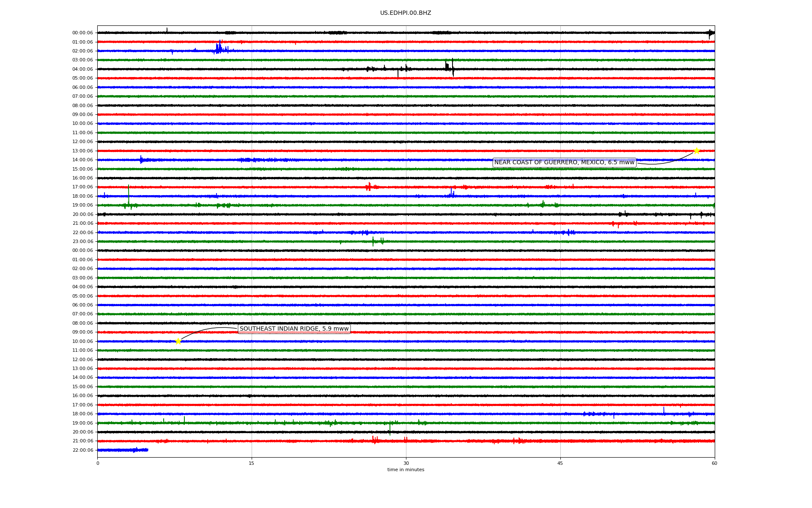The width and height of the screenshot is (812, 508).
Task: Click the short blue segment on the last trace
Action: click(x=123, y=450)
